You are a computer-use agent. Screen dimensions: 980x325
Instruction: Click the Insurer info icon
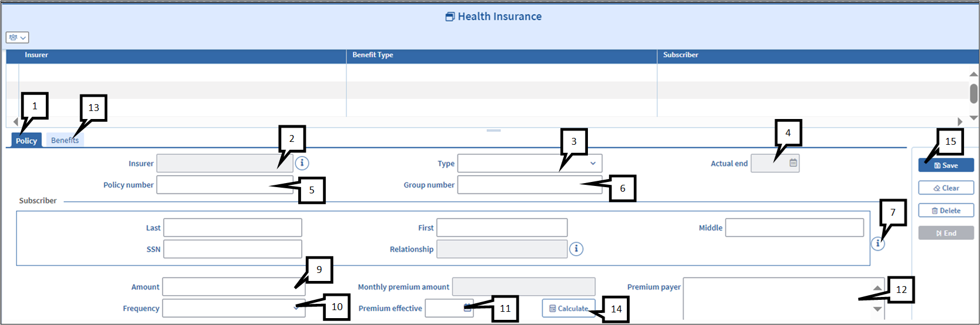(302, 163)
